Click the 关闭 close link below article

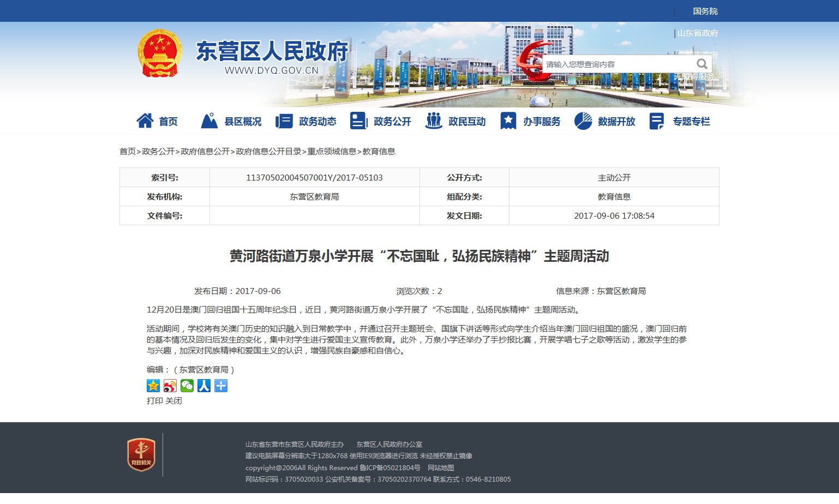tap(173, 401)
